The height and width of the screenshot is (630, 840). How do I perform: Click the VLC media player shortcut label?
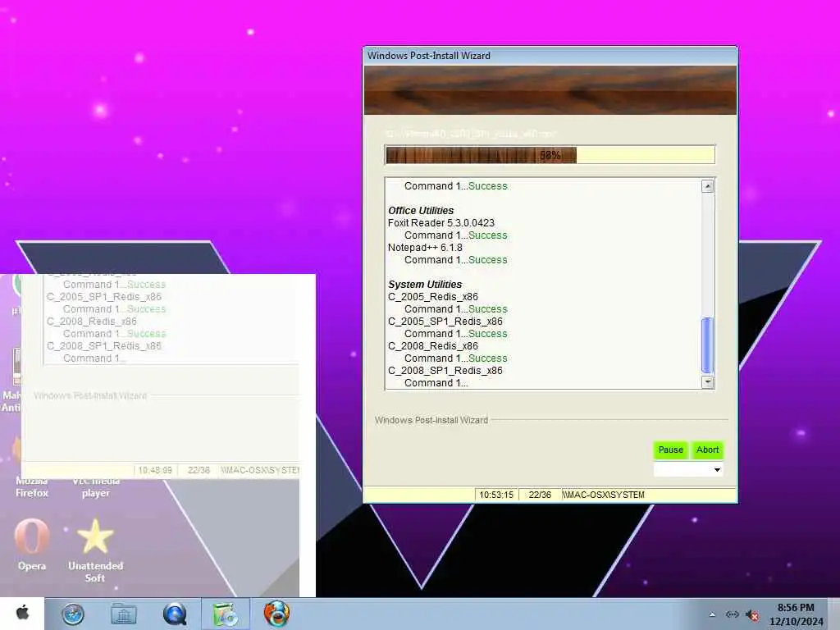[x=96, y=487]
